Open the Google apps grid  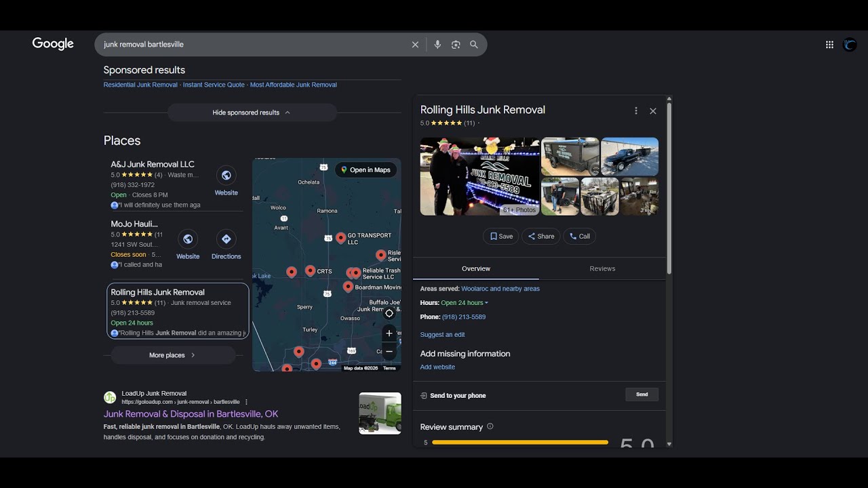point(829,45)
